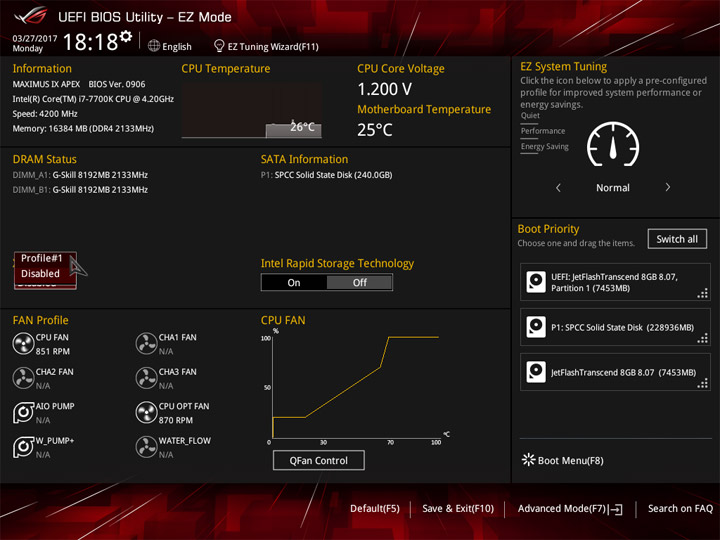Click MAXIMUS IX APEX BIOS Ver. 0906 text
Image resolution: width=720 pixels, height=540 pixels.
tap(79, 84)
